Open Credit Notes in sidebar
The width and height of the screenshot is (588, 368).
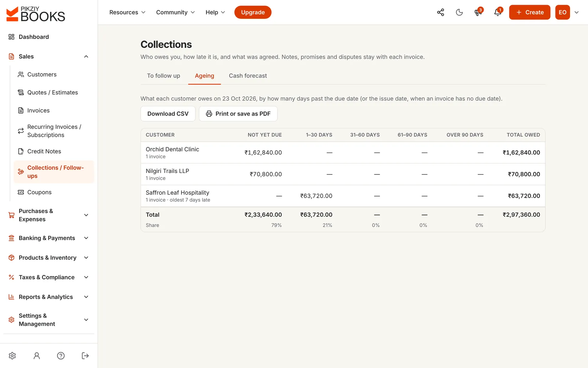click(x=54, y=151)
